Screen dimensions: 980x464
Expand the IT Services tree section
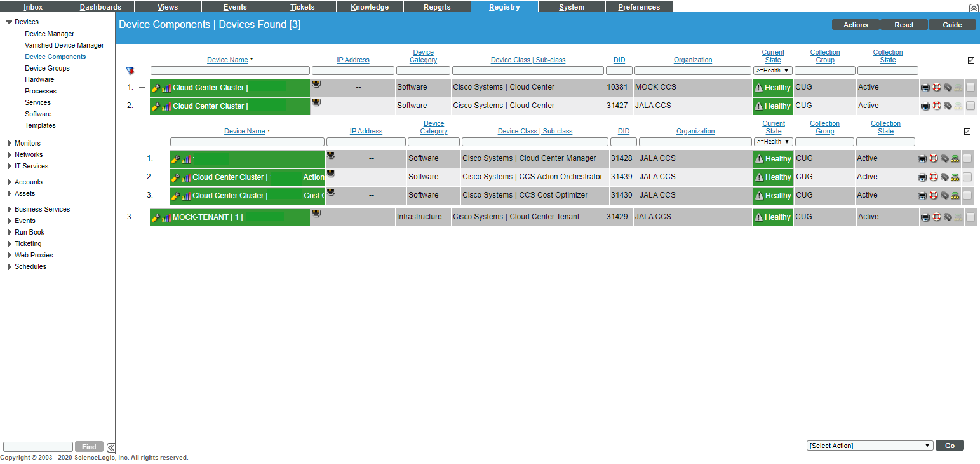[9, 167]
